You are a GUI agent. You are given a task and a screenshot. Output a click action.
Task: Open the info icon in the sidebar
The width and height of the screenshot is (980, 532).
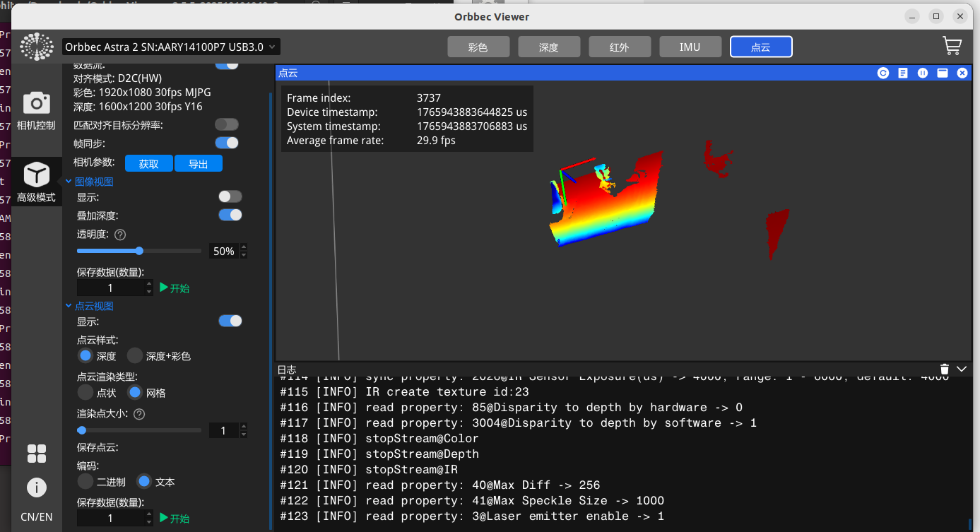pos(37,487)
